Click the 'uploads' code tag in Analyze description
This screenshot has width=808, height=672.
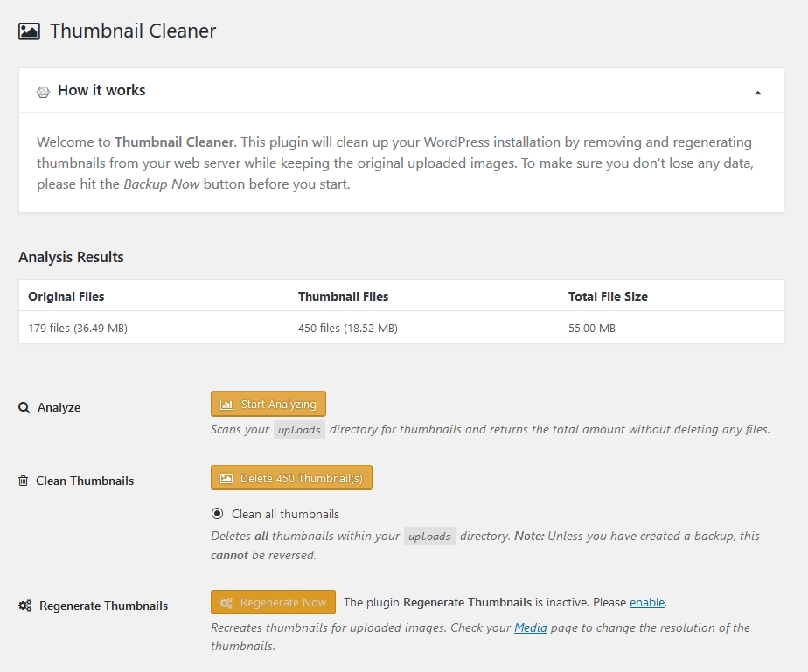point(299,429)
